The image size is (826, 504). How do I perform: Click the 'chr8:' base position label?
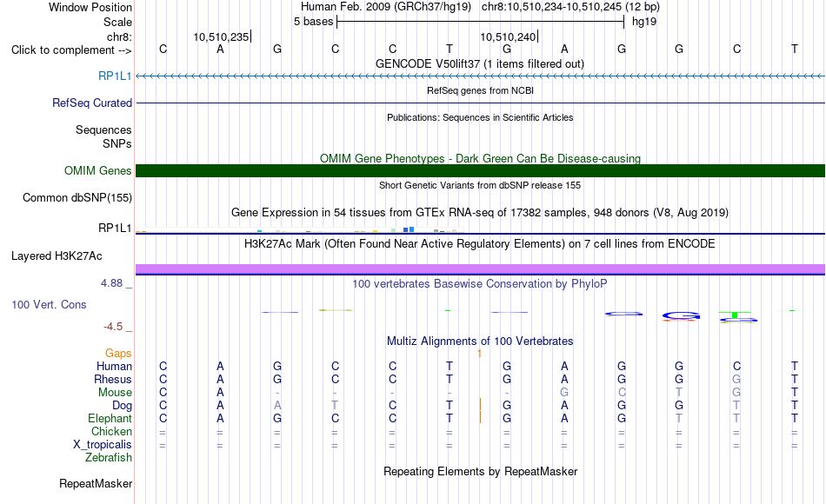pyautogui.click(x=119, y=36)
